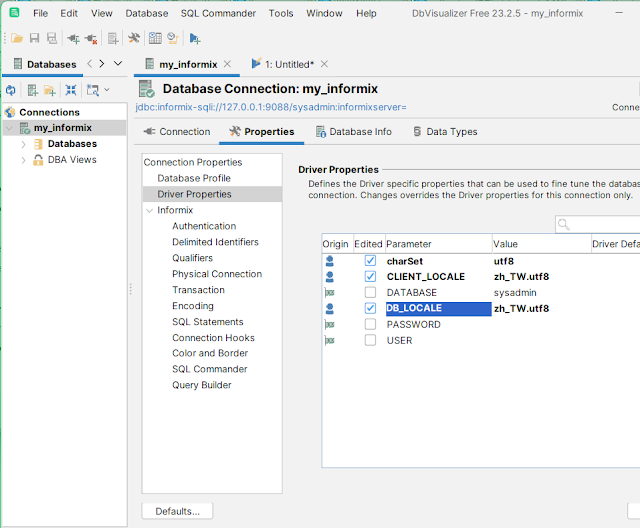Click the Defaults... button
This screenshot has height=528, width=640.
tap(178, 511)
